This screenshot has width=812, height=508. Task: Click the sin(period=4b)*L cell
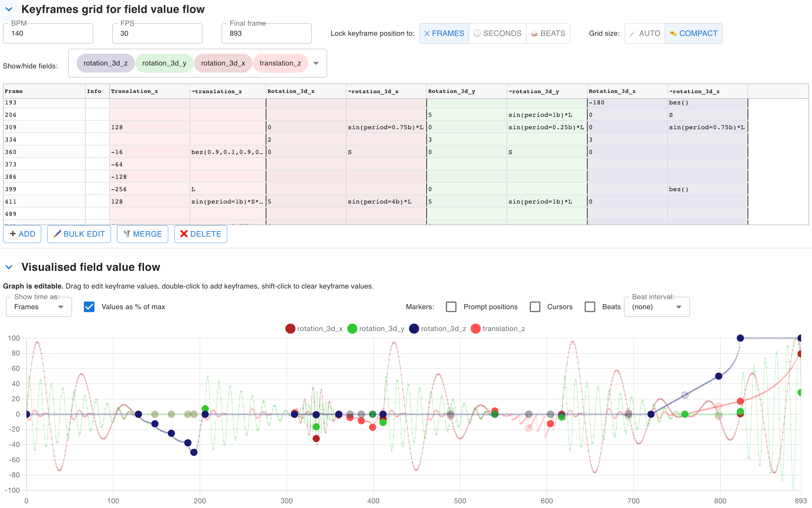click(x=386, y=201)
